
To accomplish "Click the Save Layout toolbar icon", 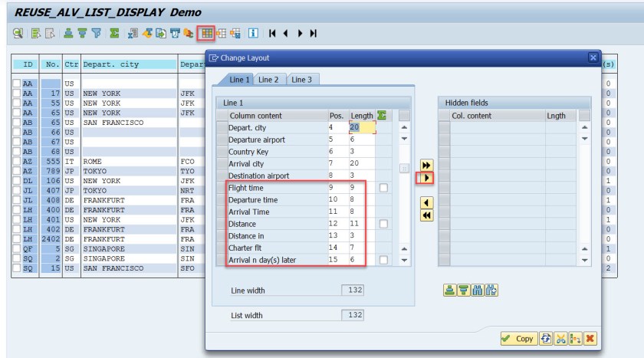I will tap(235, 33).
